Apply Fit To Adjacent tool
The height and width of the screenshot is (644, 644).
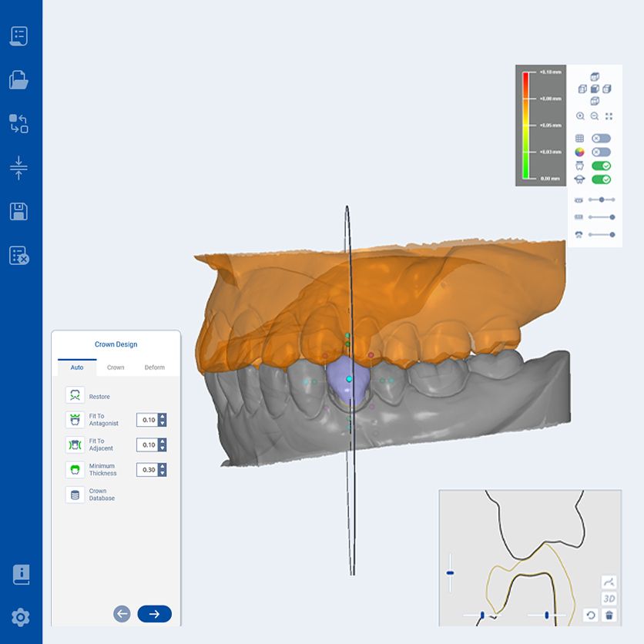point(74,445)
